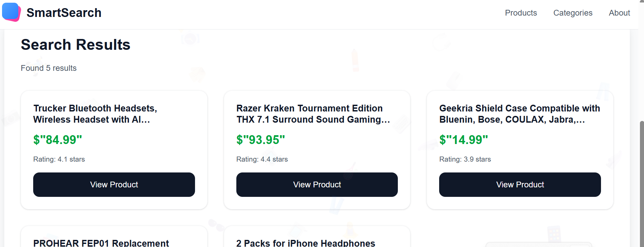Screen dimensions: 644x247
Task: Click the Found 5 results text
Action: tap(49, 68)
